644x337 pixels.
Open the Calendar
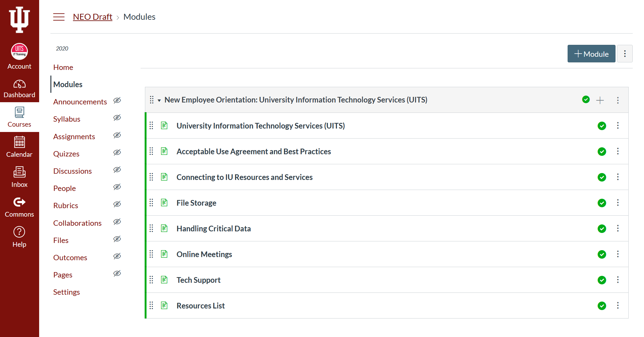[x=19, y=147]
